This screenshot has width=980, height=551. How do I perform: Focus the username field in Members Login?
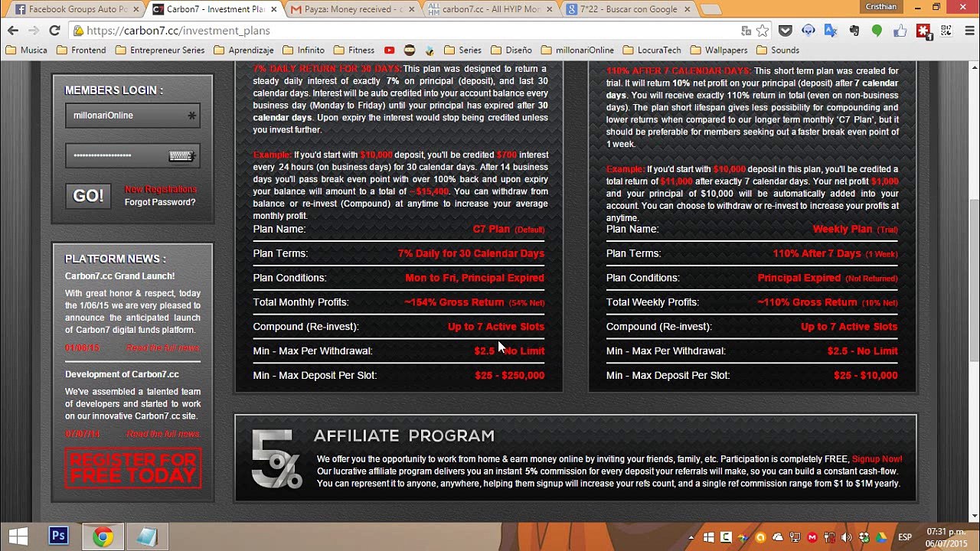click(132, 116)
